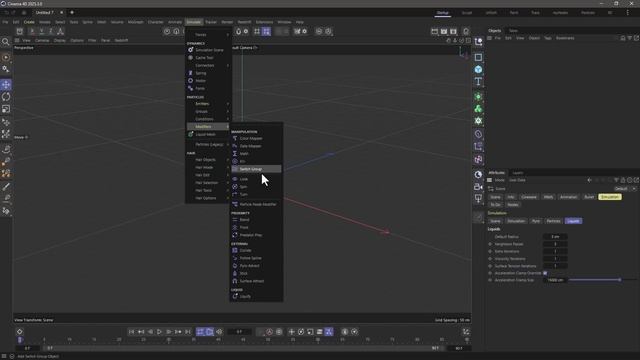The height and width of the screenshot is (360, 640).
Task: Click the Simulation Scene icon in menu
Action: [x=190, y=50]
